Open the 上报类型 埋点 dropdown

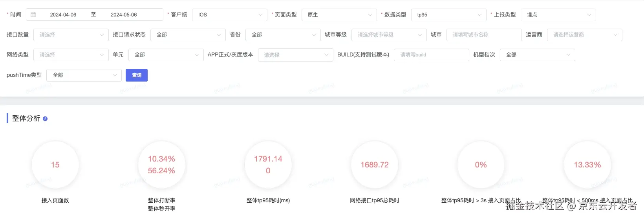click(558, 15)
